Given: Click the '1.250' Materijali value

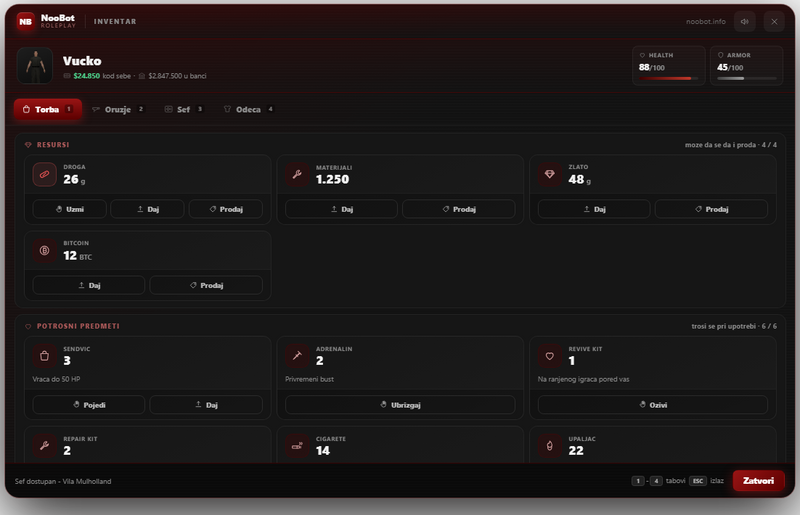Looking at the screenshot, I should pyautogui.click(x=332, y=179).
